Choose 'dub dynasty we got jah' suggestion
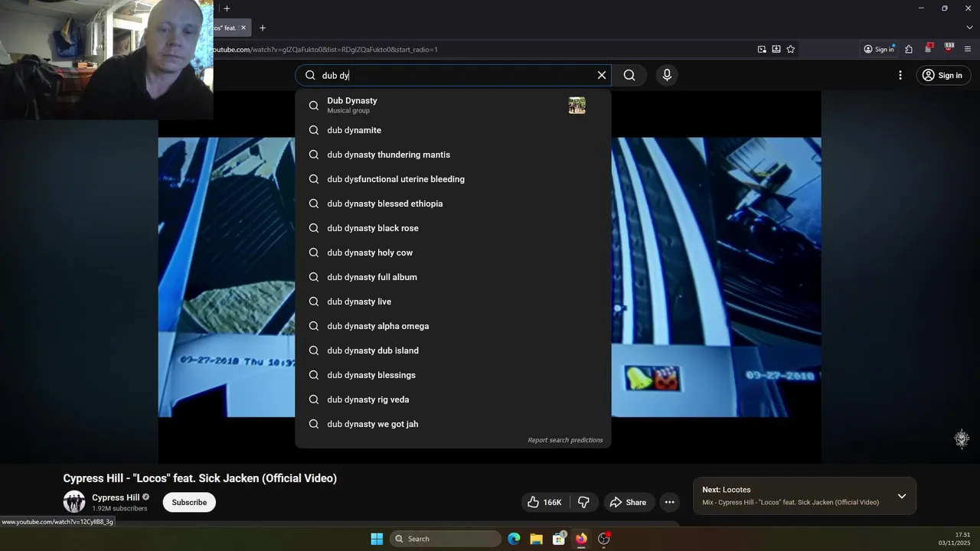Screen dimensions: 980x551 (x=453, y=424)
